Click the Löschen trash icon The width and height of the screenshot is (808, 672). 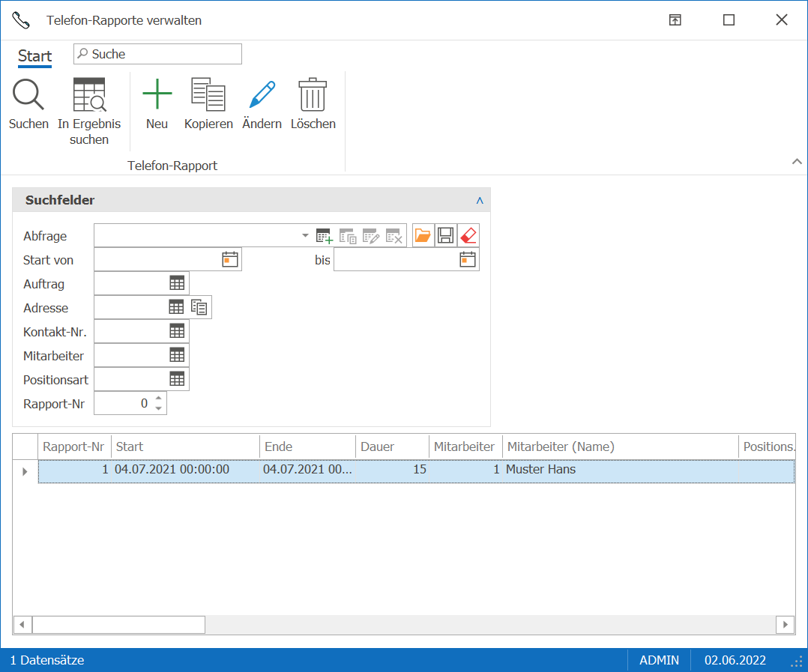tap(313, 94)
